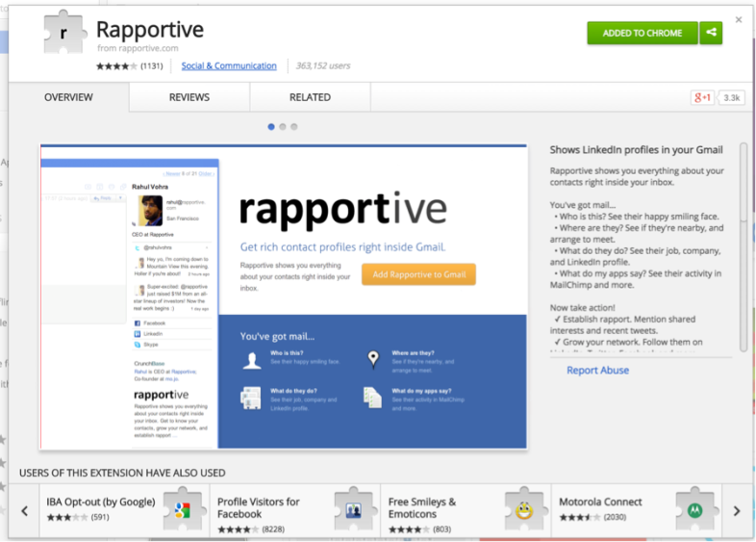Select the second screenshot carousel dot
This screenshot has height=542, width=756.
tap(283, 127)
